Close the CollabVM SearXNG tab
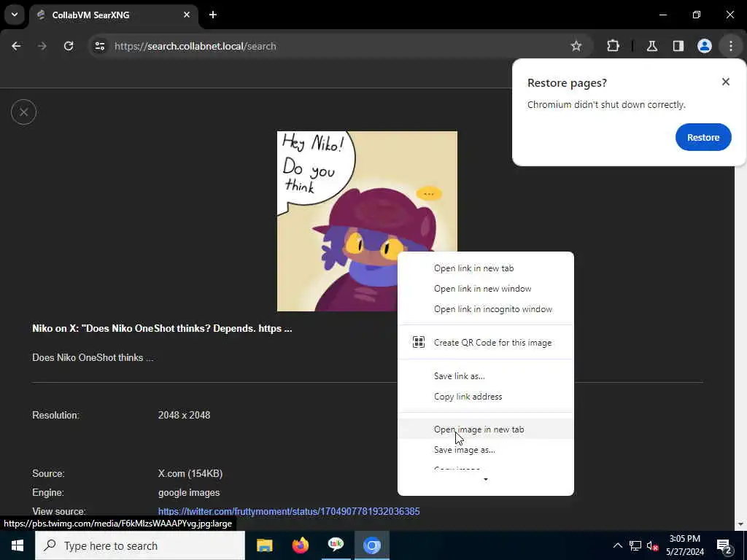Screen dimensions: 747x560 point(187,15)
